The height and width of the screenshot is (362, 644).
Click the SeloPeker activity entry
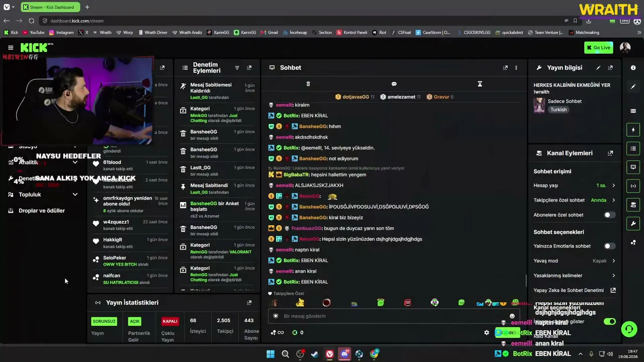[x=130, y=261]
